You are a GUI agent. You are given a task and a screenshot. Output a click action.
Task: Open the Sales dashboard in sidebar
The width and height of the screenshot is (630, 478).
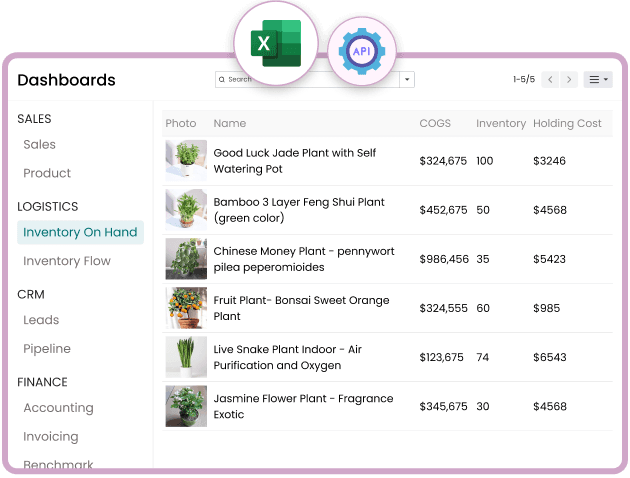pos(40,145)
